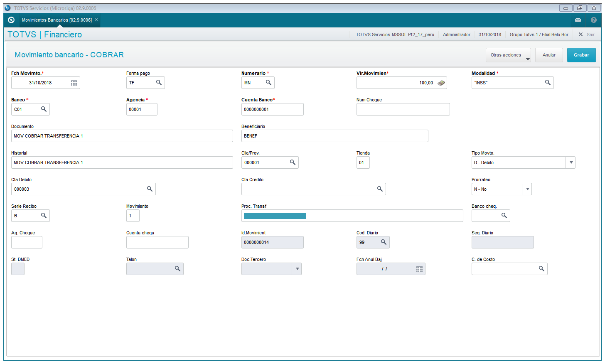Click Grupo Totvs 1 / Filial label
The width and height of the screenshot is (605, 364).
539,34
